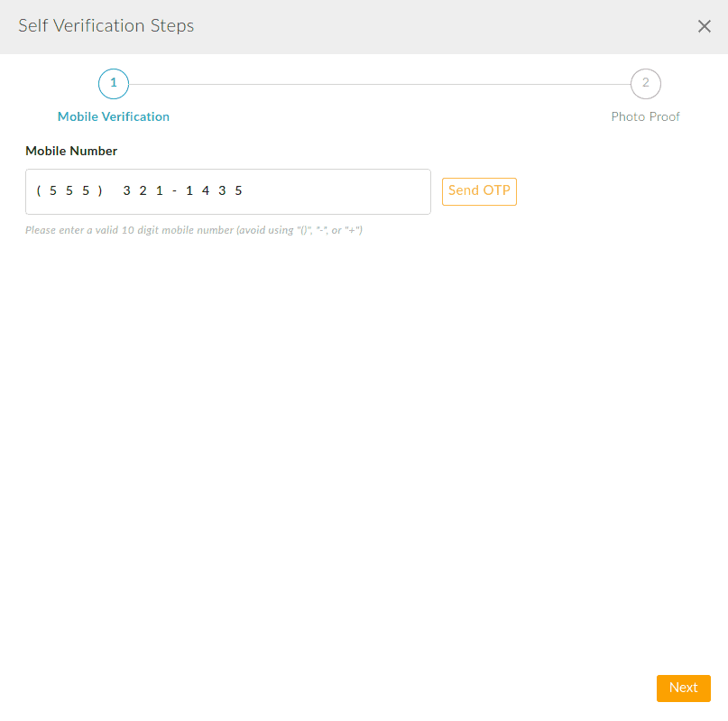728x721 pixels.
Task: Close the Self Verification Steps dialog
Action: coord(705,26)
